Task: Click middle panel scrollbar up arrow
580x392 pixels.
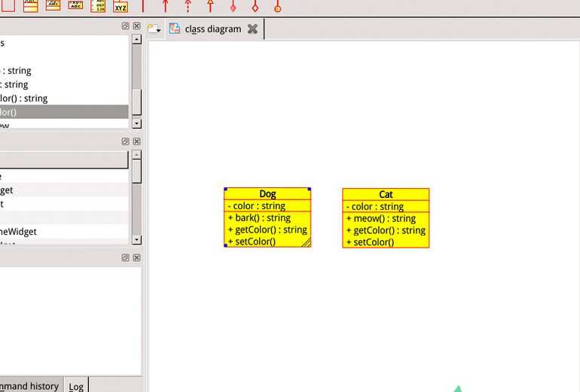Action: click(136, 154)
